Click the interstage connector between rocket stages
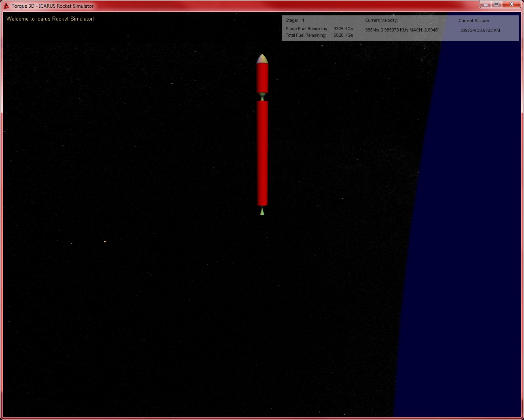 [262, 97]
